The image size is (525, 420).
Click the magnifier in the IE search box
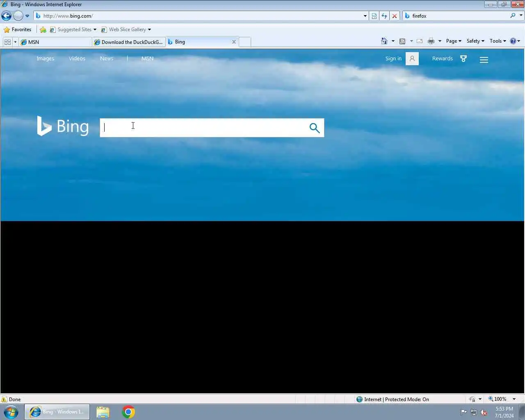coord(513,16)
